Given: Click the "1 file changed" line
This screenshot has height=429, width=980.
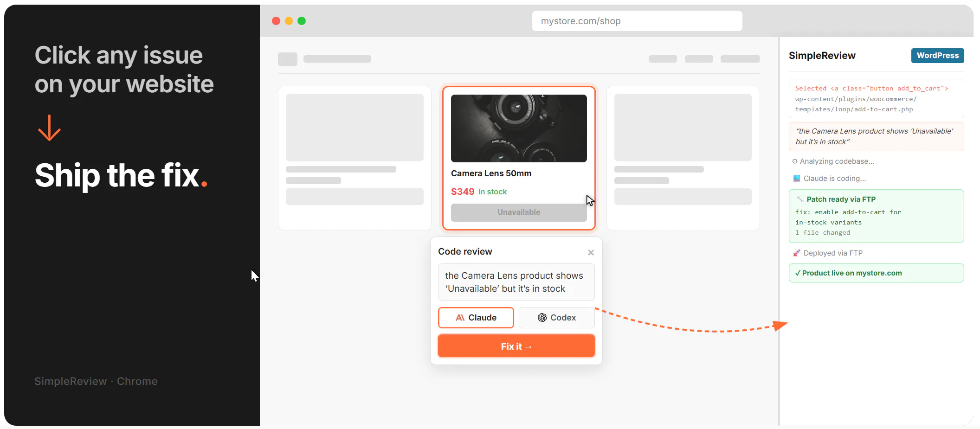Looking at the screenshot, I should (x=823, y=233).
